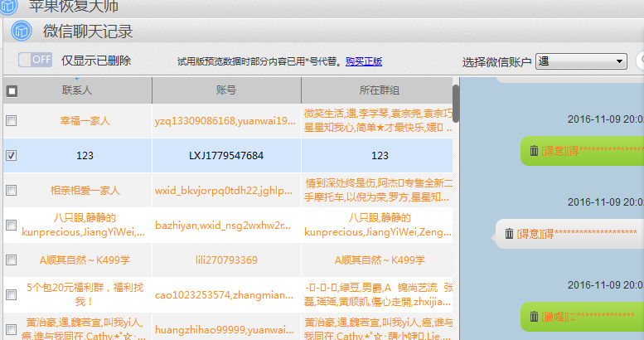The height and width of the screenshot is (340, 644).
Task: Select the account cell LXJ1779547684
Action: (226, 155)
